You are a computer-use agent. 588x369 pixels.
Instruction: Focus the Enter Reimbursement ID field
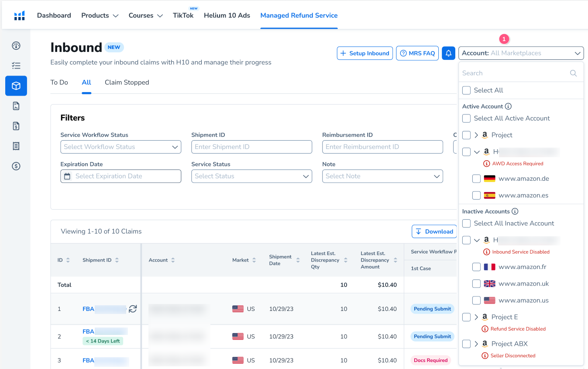pyautogui.click(x=383, y=147)
